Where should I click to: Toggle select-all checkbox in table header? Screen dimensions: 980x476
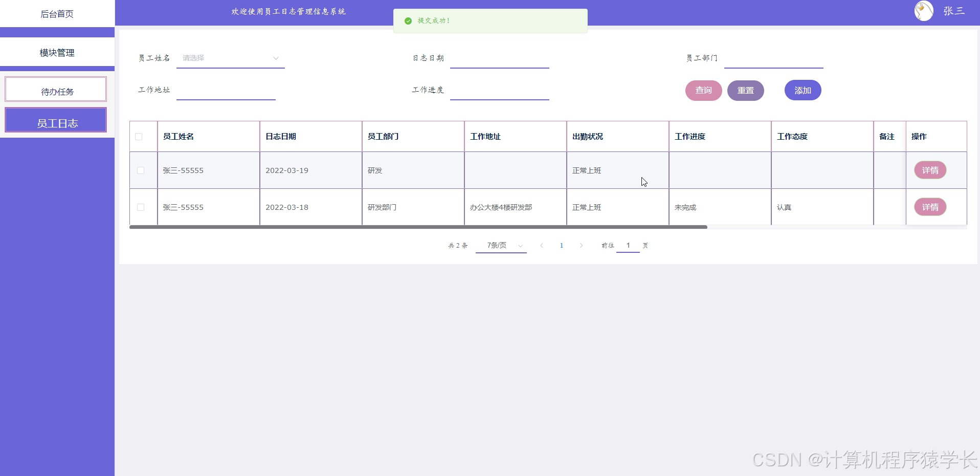point(139,137)
